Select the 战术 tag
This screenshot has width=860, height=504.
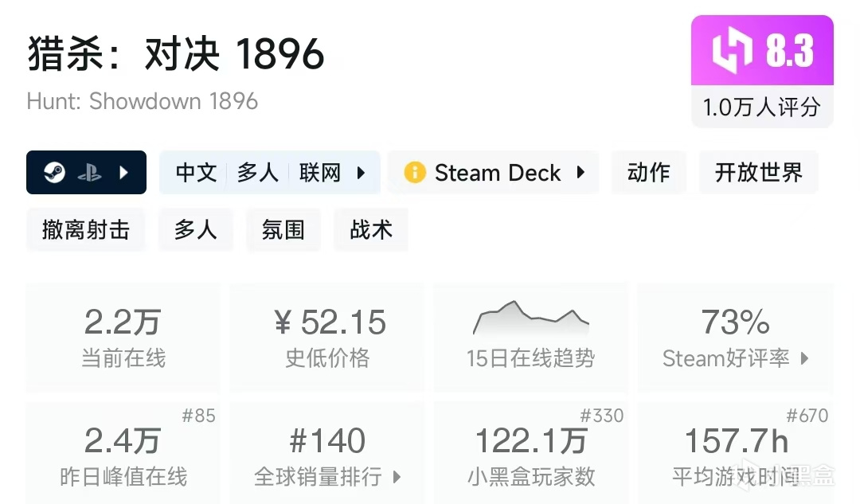pyautogui.click(x=370, y=230)
